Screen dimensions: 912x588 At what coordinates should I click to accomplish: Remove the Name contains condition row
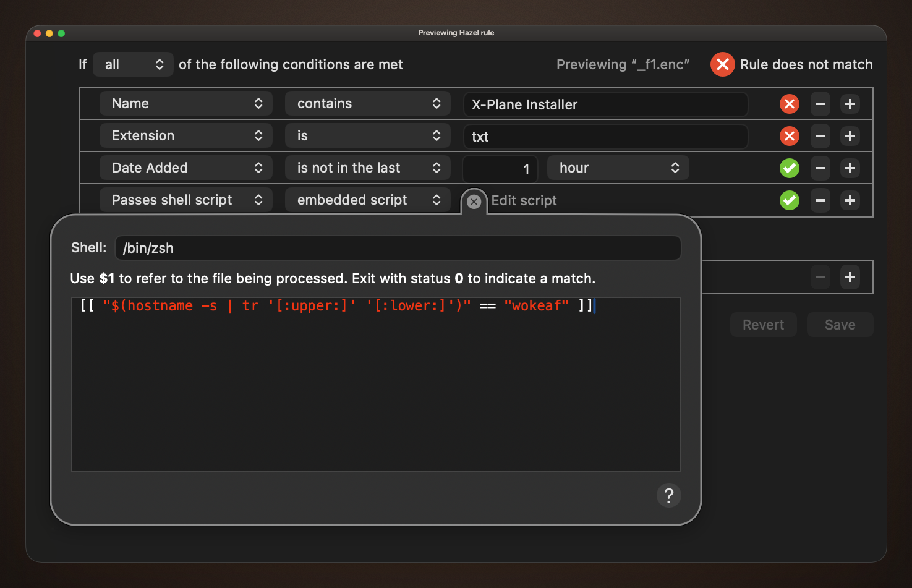coord(820,104)
